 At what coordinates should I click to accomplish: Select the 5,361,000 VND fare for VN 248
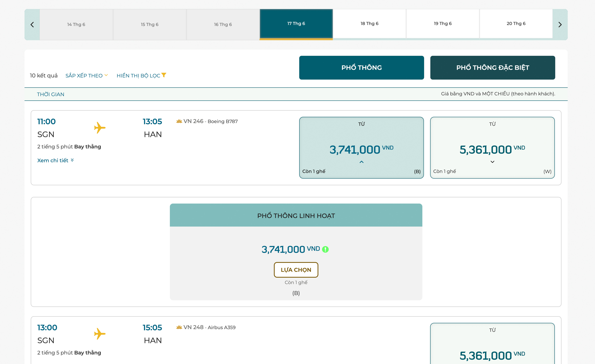(x=492, y=347)
